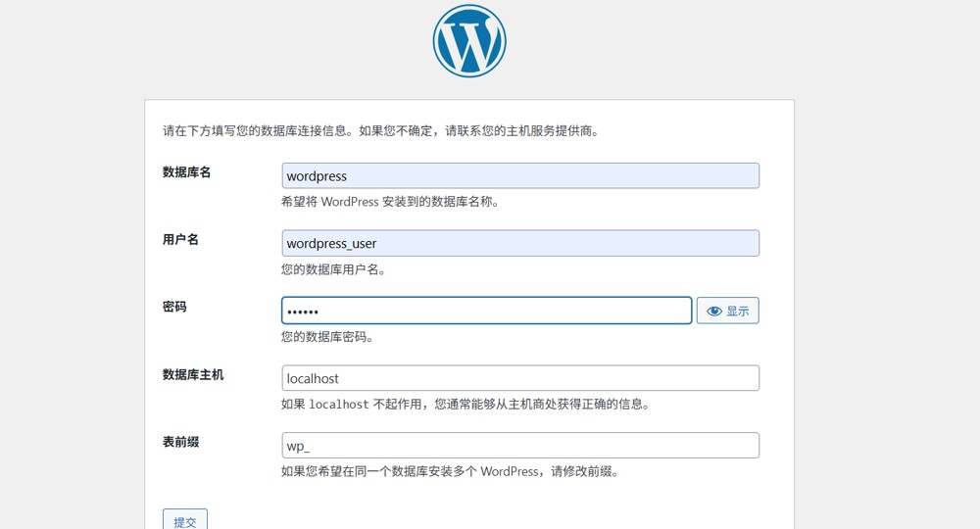Click the hint 您的数据库密码
980x529 pixels.
[326, 337]
